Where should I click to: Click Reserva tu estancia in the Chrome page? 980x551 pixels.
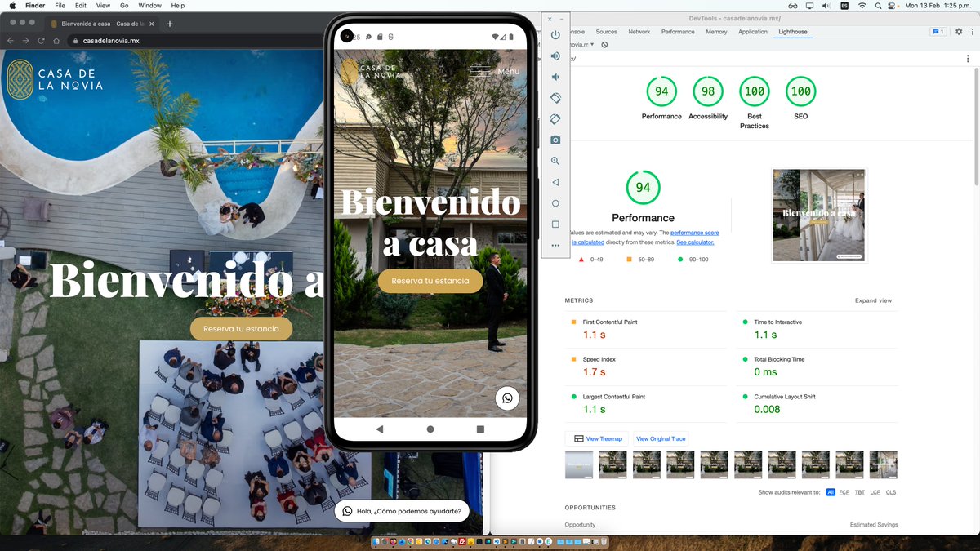pyautogui.click(x=241, y=329)
